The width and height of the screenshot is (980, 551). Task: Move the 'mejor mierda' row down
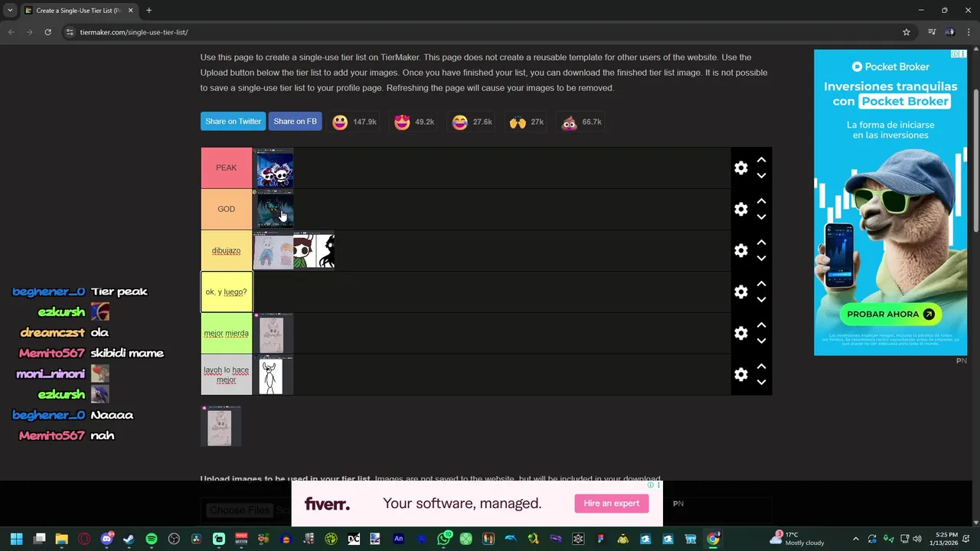click(761, 341)
